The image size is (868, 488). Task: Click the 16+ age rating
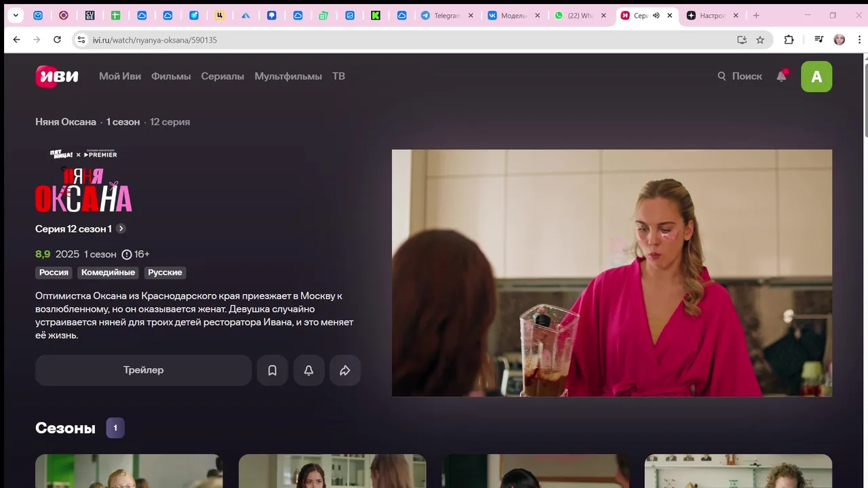[136, 254]
